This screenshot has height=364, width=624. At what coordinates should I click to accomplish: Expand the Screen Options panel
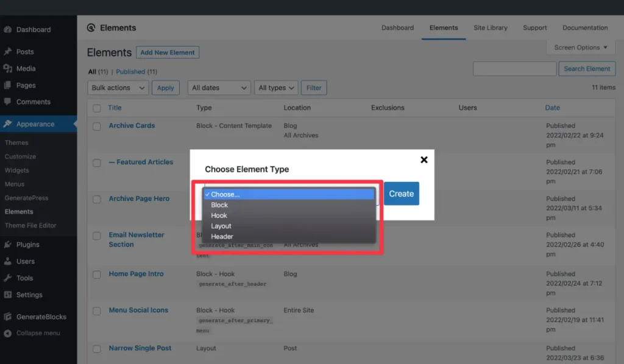[x=581, y=47]
